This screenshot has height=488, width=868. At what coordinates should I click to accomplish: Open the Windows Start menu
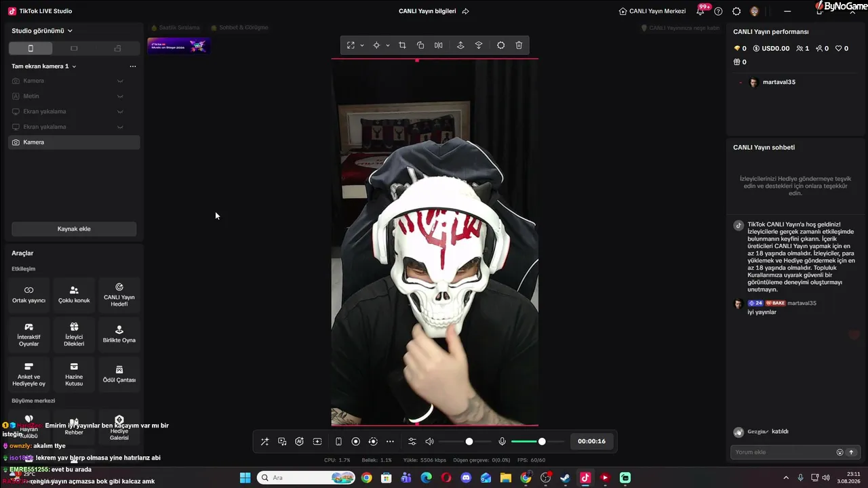pyautogui.click(x=245, y=478)
